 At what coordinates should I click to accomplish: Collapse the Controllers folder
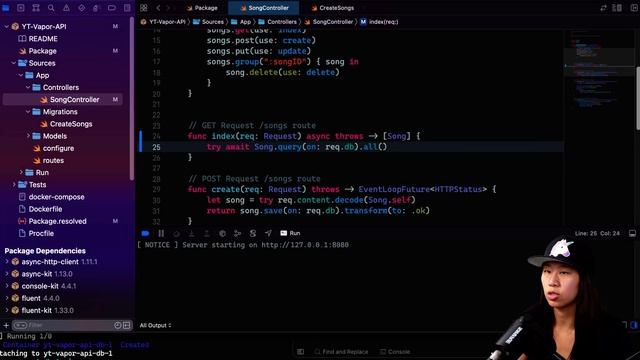click(28, 87)
